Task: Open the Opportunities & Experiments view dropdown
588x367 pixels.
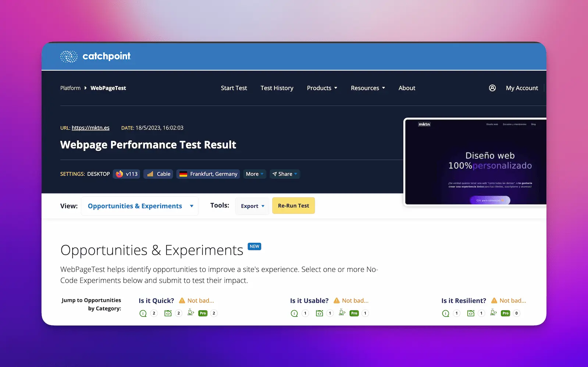Action: coord(140,206)
